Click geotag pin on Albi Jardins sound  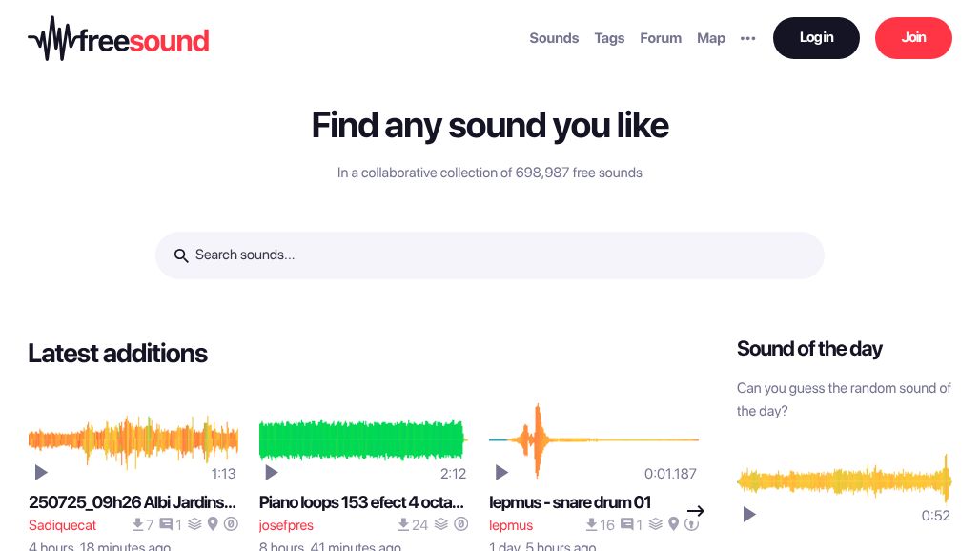[x=213, y=524]
